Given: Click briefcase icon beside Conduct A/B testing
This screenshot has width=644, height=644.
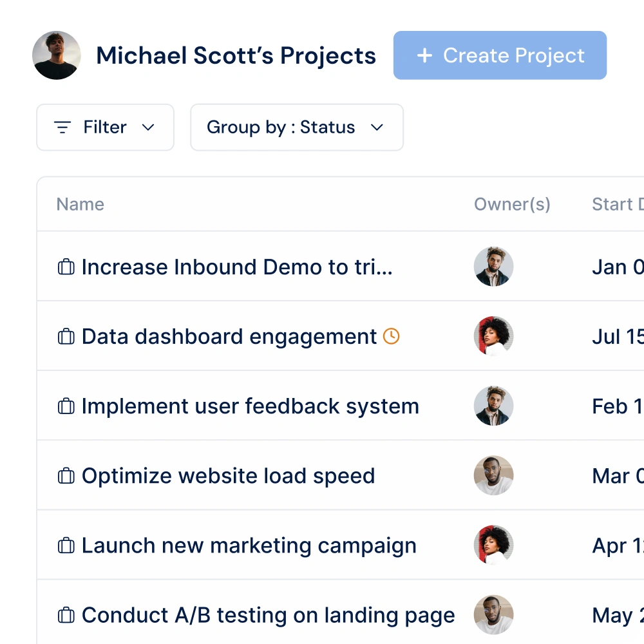Looking at the screenshot, I should (66, 615).
